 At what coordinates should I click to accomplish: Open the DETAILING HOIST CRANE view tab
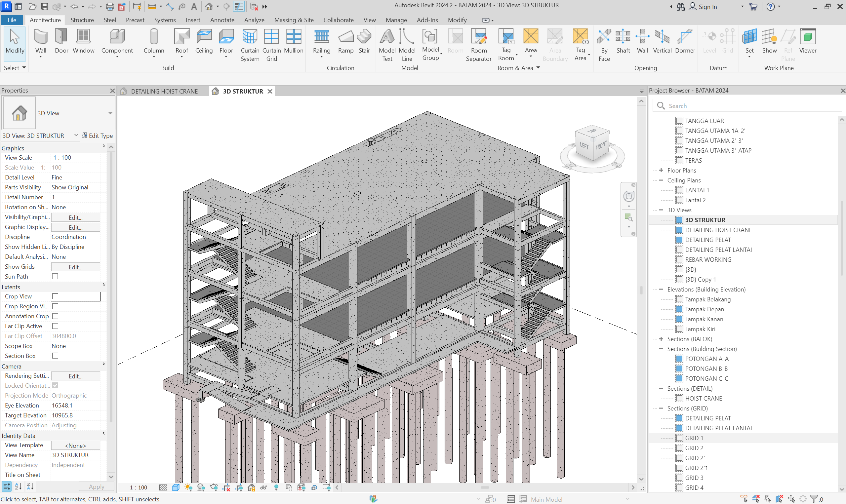click(x=164, y=91)
